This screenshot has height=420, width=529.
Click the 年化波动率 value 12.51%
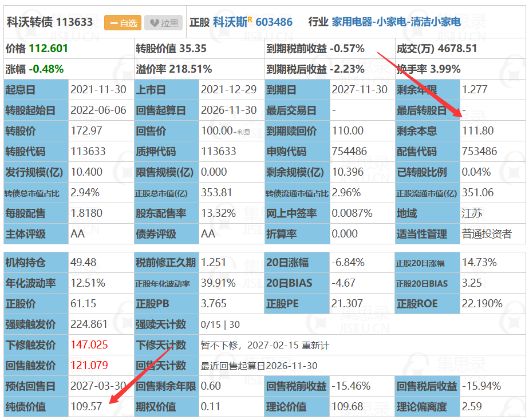[x=88, y=283]
